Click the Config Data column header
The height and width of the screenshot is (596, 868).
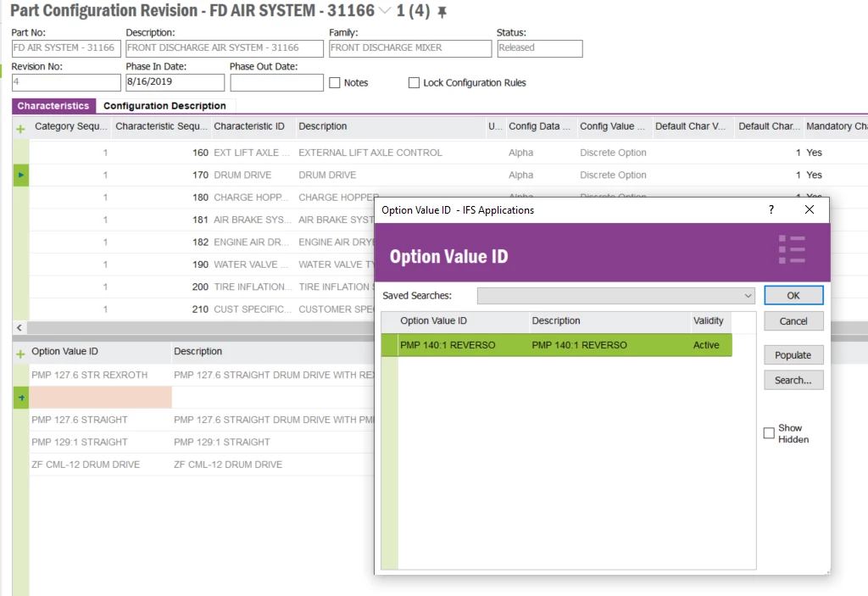[x=540, y=126]
